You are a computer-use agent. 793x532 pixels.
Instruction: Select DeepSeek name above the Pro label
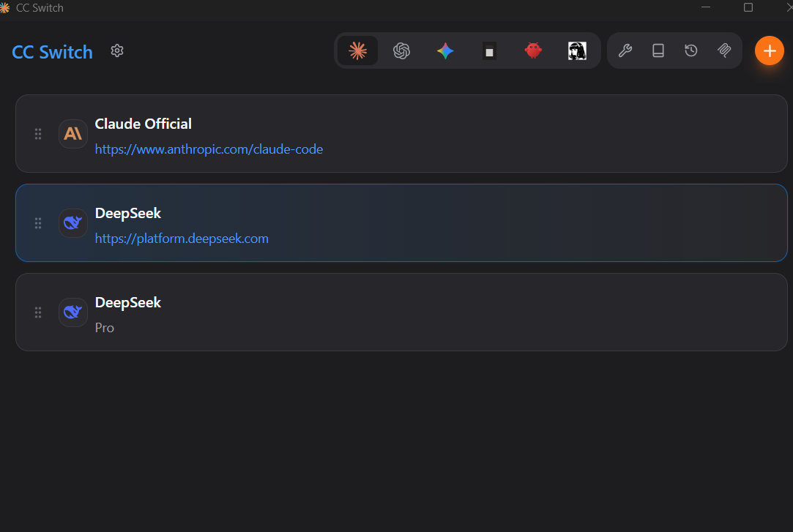[128, 303]
